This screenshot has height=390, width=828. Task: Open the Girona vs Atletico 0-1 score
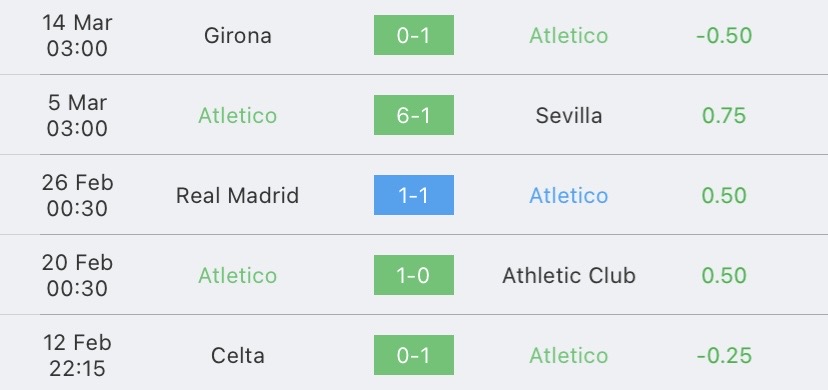pyautogui.click(x=413, y=35)
